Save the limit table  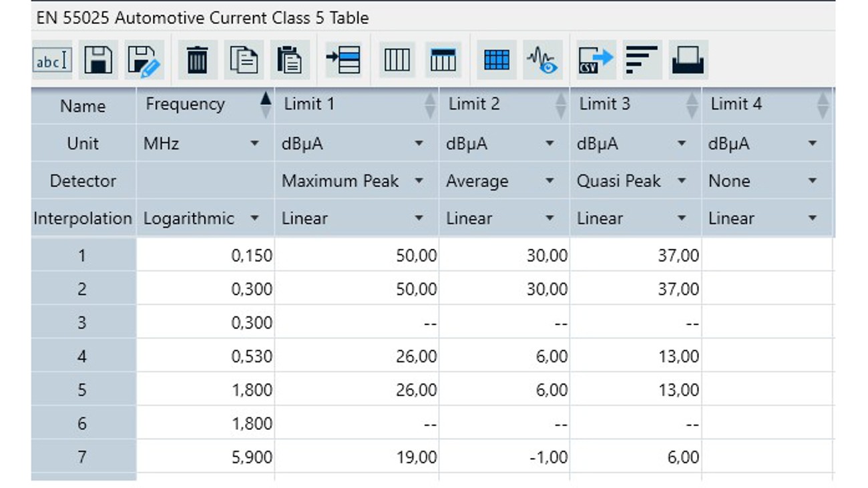(99, 59)
